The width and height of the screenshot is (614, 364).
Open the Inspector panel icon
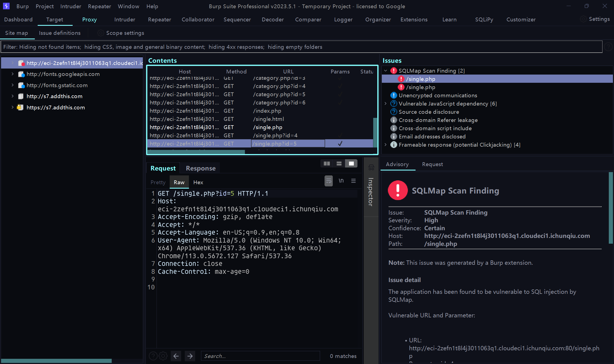[x=371, y=167]
